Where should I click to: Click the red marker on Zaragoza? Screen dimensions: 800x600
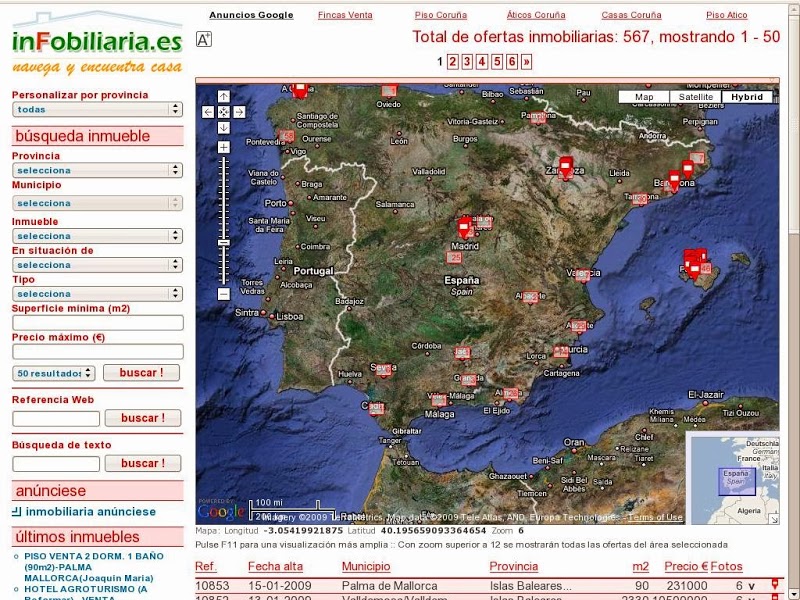point(565,168)
